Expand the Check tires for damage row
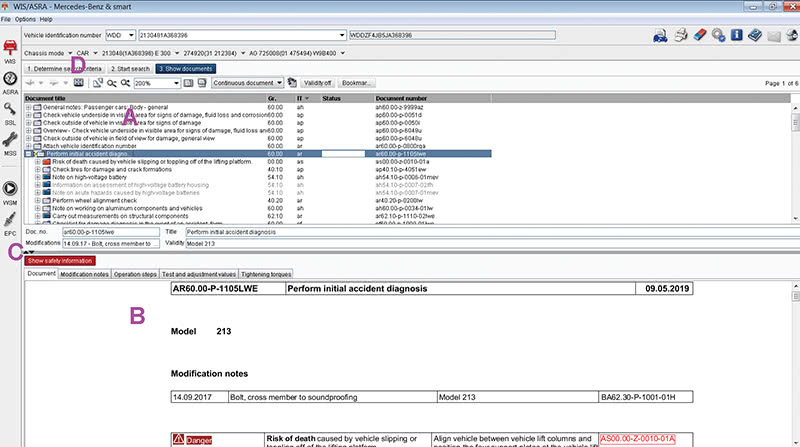 (x=38, y=169)
